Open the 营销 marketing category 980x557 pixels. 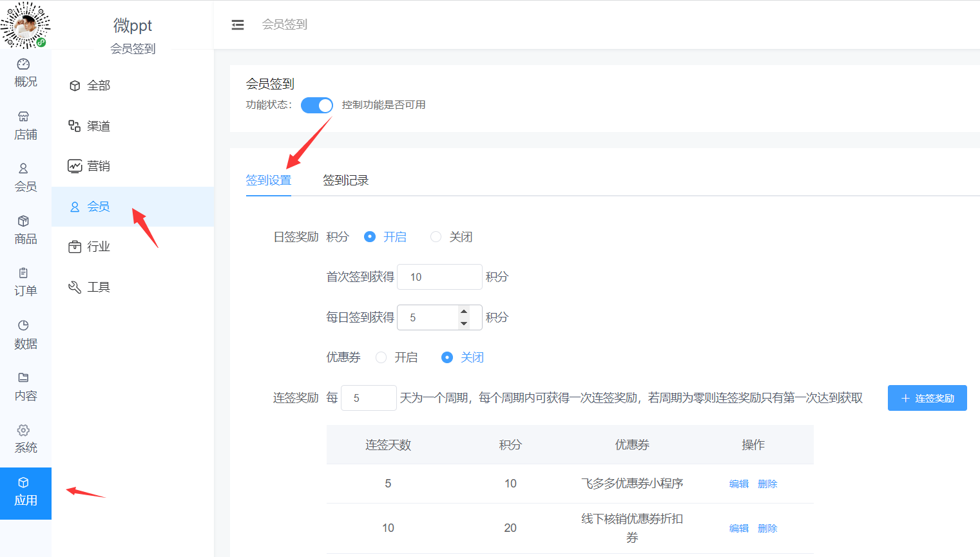98,166
